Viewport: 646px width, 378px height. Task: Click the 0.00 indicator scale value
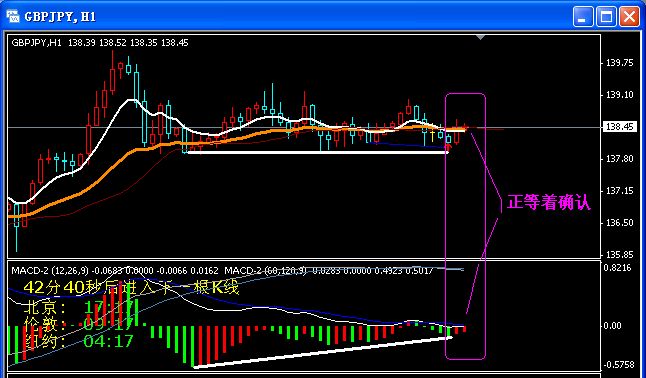(x=613, y=326)
